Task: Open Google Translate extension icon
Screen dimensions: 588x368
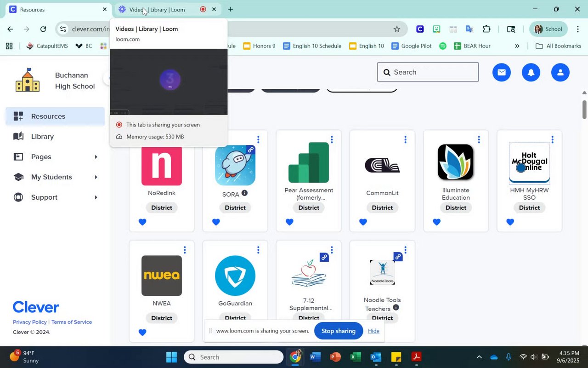Action: pyautogui.click(x=469, y=29)
